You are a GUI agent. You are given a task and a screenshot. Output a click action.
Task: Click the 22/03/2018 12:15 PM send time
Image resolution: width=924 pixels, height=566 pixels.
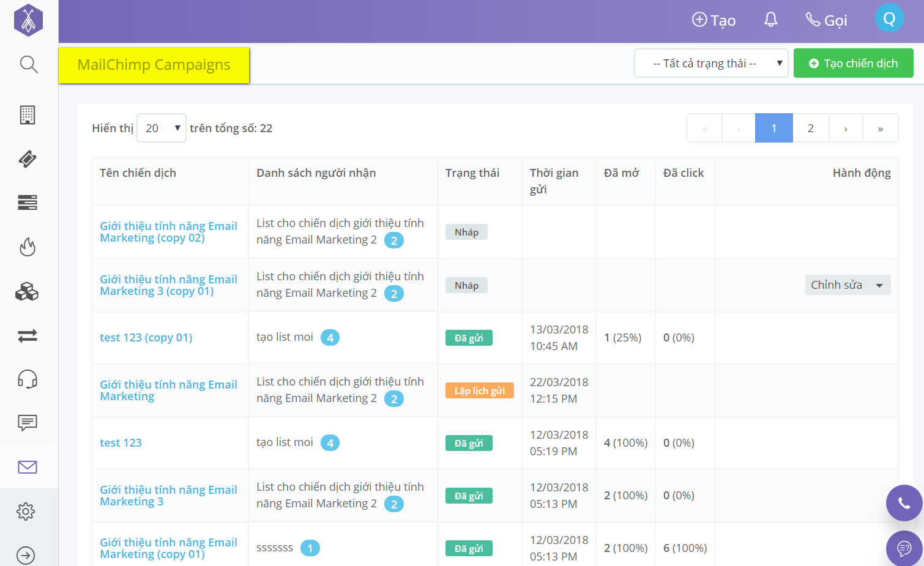point(559,390)
